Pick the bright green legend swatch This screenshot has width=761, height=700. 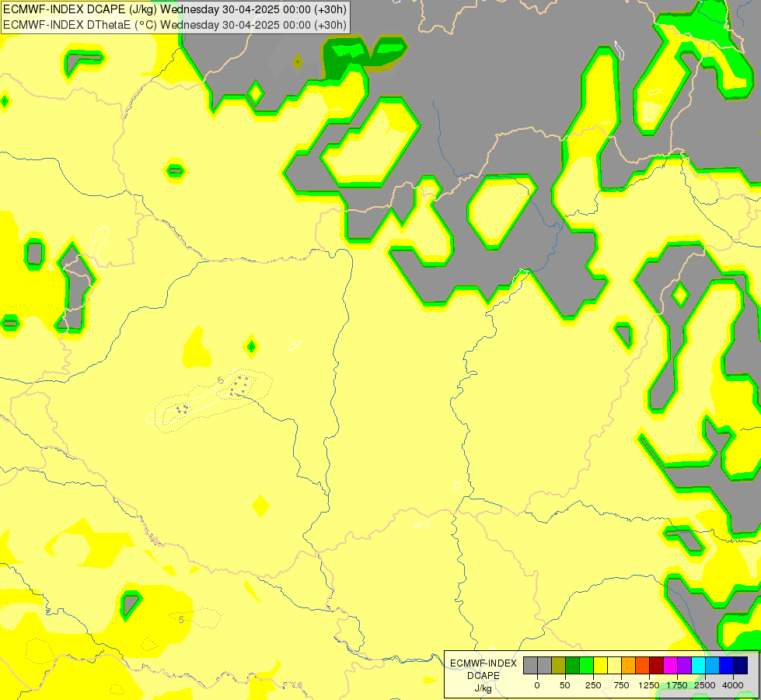586,666
